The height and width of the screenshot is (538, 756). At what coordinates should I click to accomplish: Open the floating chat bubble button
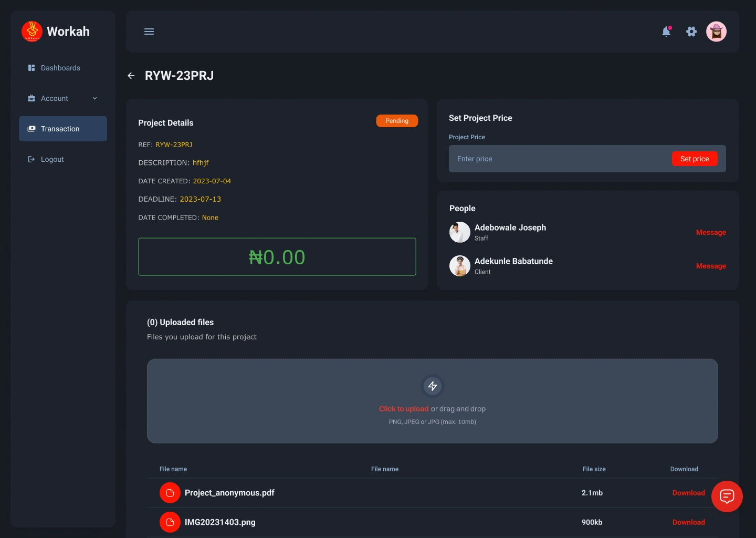(727, 496)
